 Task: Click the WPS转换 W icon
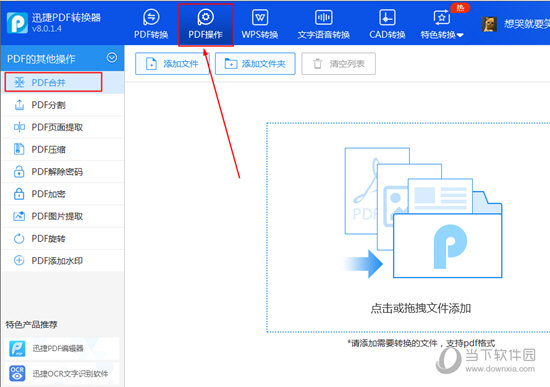[x=260, y=17]
